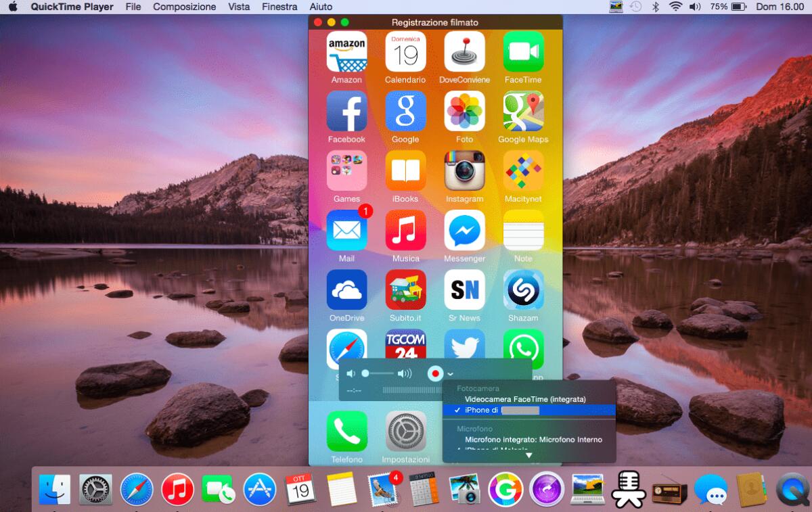Select Microfono integrato: Microfono Interno
The height and width of the screenshot is (512, 812).
click(x=533, y=439)
